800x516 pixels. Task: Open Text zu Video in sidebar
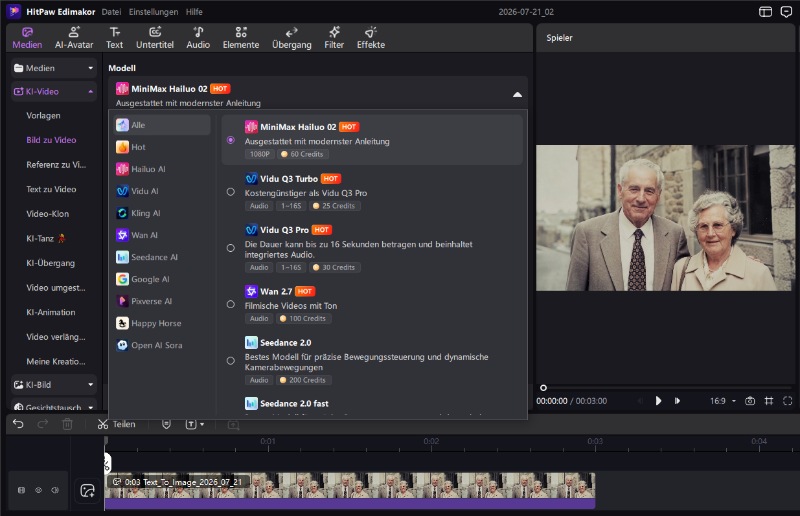51,189
